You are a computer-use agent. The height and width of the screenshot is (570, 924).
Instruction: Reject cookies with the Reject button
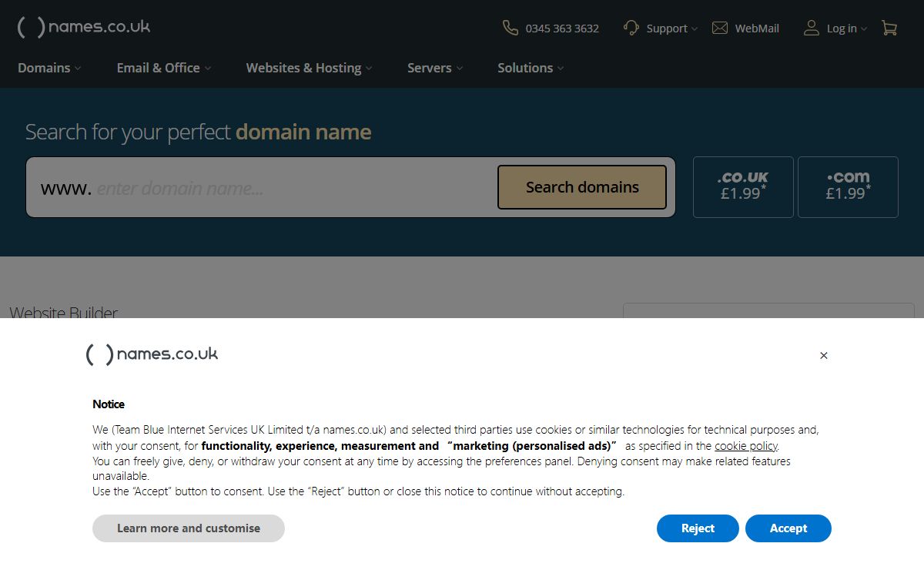click(698, 528)
